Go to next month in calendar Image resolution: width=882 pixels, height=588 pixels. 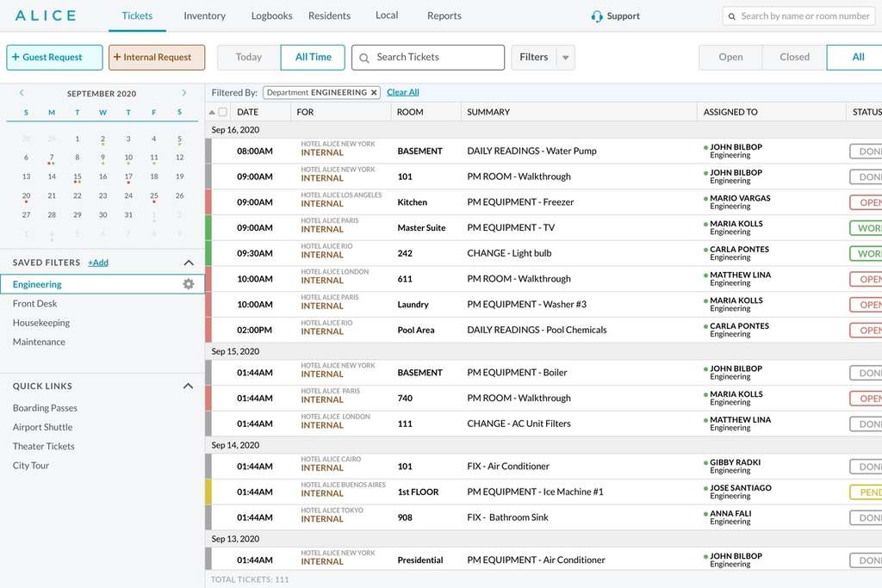tap(184, 93)
